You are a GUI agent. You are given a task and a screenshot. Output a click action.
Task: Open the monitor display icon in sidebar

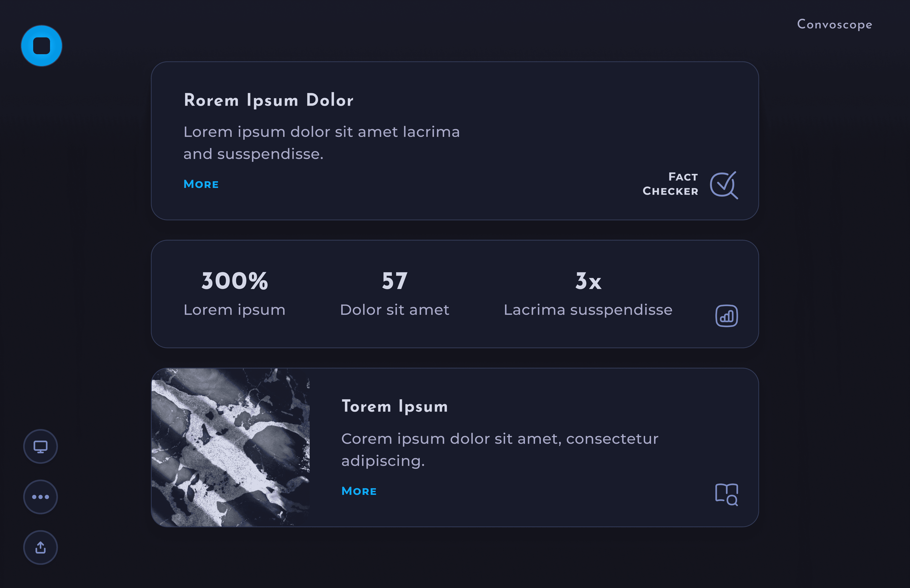[x=41, y=446]
